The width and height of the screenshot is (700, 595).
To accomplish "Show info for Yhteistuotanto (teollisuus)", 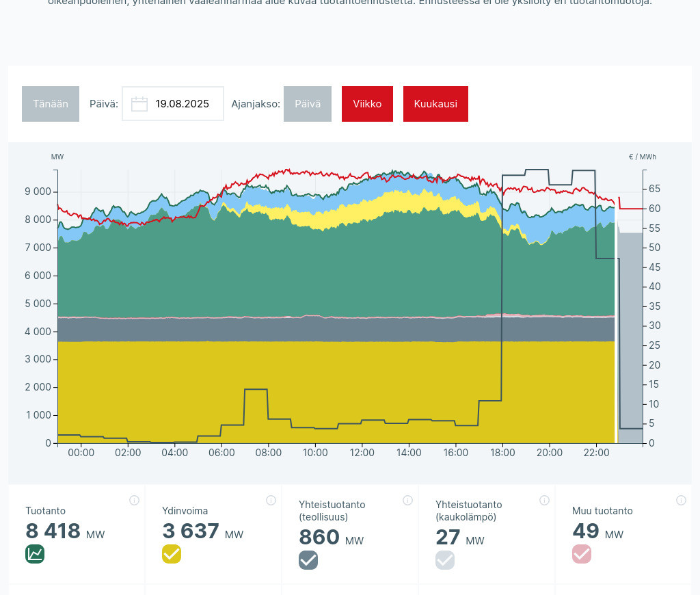I will click(407, 500).
